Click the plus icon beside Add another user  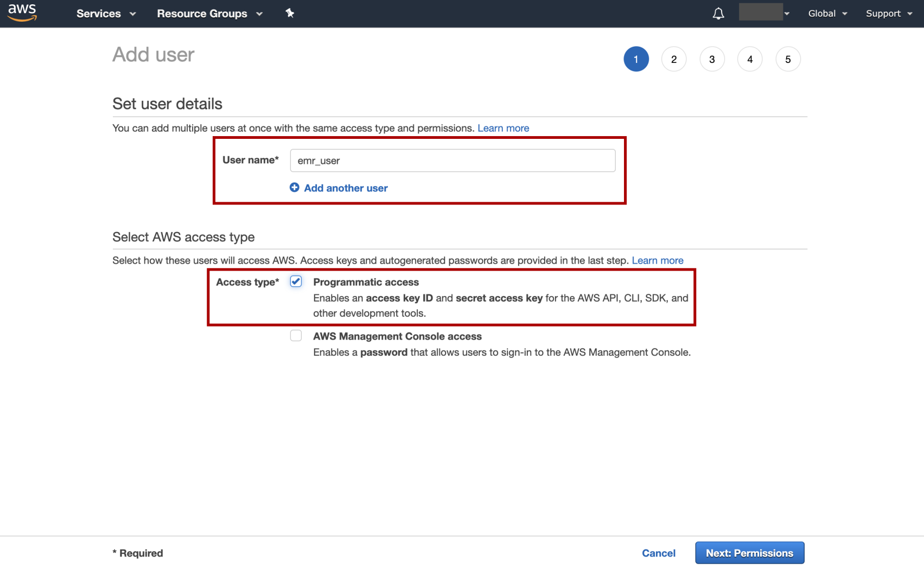pos(294,187)
